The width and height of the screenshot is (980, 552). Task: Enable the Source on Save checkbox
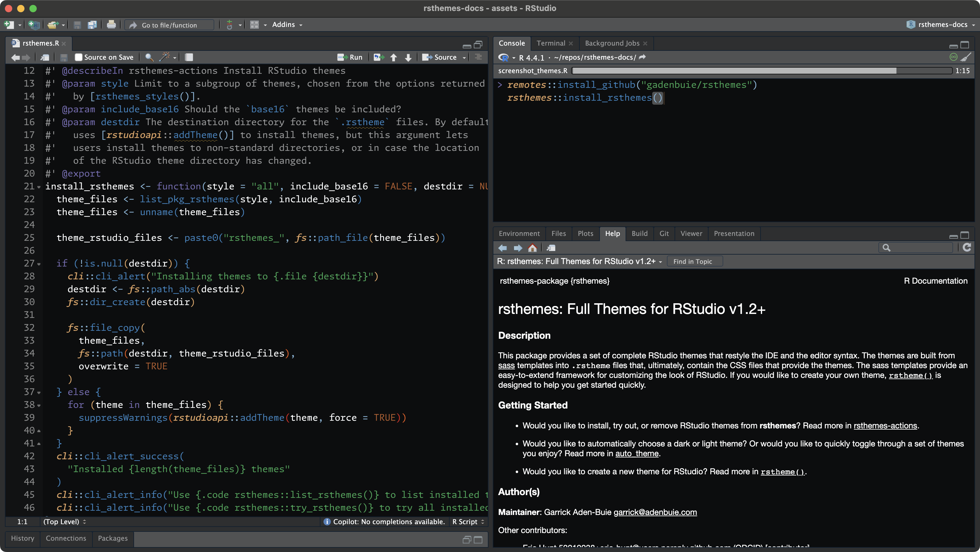point(79,57)
